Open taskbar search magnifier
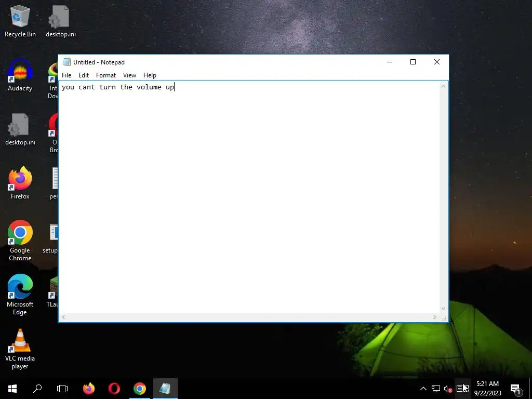 (37, 389)
